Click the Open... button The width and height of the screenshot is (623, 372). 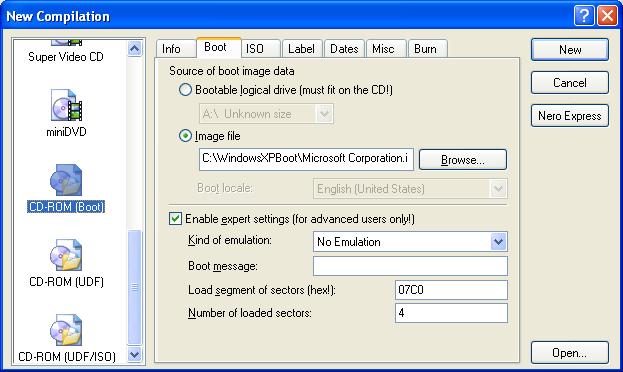[x=570, y=353]
